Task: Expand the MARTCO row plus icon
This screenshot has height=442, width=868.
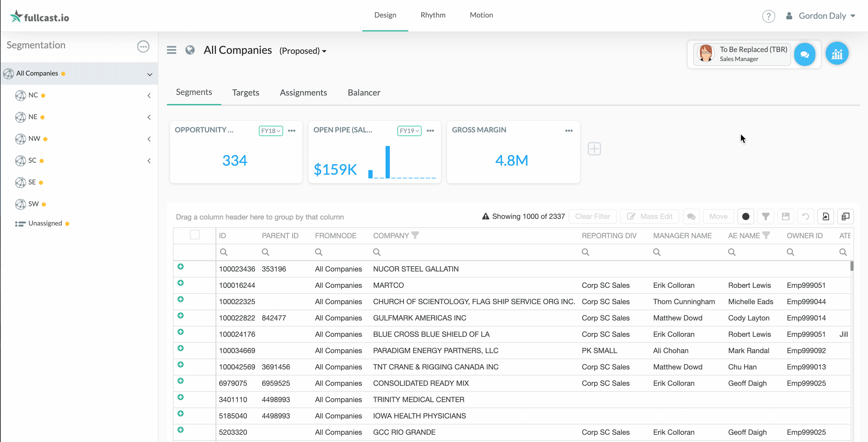Action: coord(181,283)
